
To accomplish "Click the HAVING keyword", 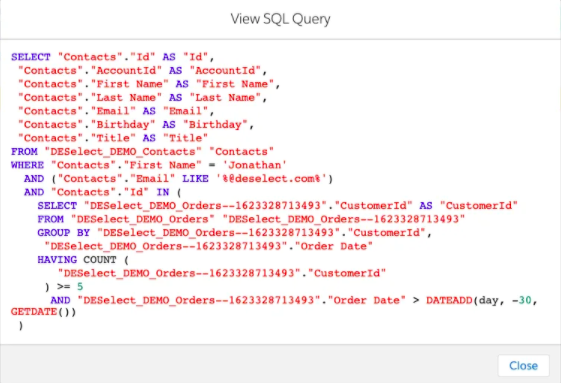I will [x=57, y=260].
